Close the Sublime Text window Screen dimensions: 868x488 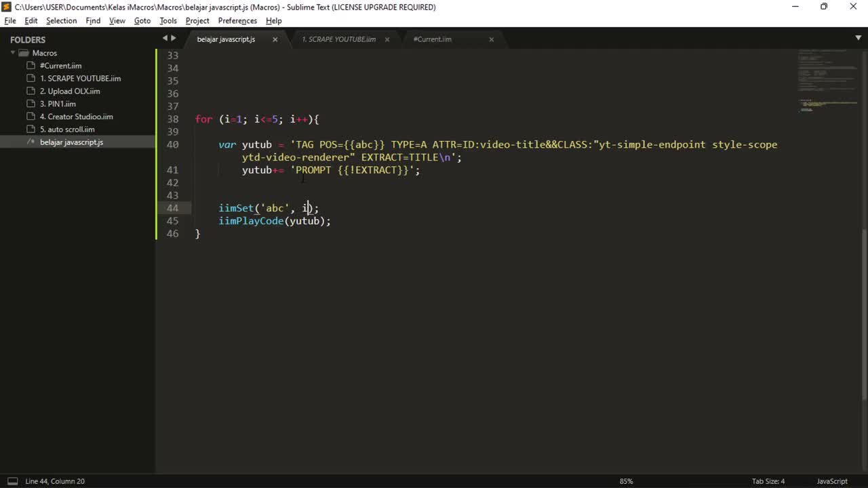click(853, 7)
